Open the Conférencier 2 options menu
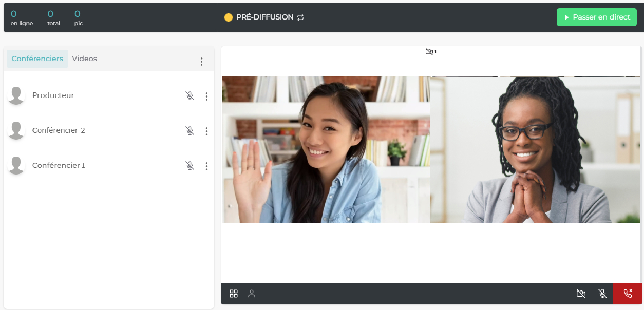The height and width of the screenshot is (310, 644). point(206,131)
